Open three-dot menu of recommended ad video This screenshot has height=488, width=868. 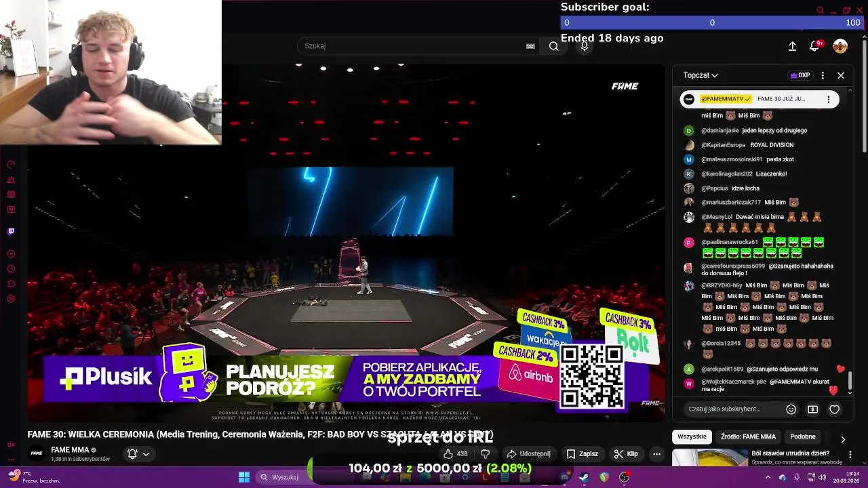click(x=850, y=455)
